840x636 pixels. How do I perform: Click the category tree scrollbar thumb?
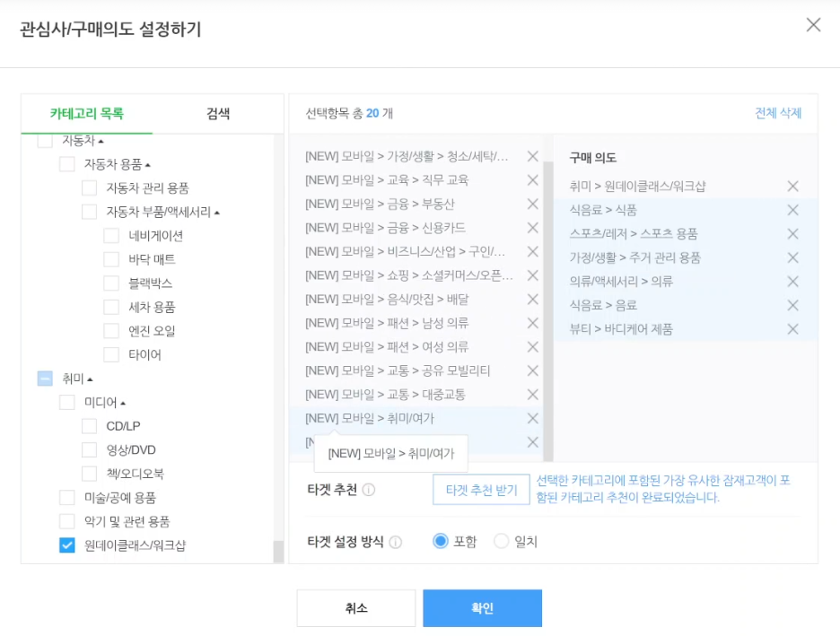click(278, 552)
